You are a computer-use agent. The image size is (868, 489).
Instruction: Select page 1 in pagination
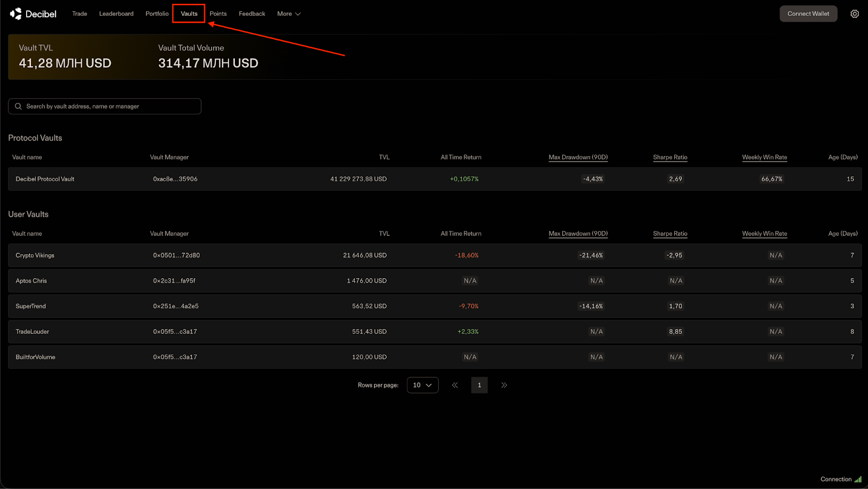tap(479, 385)
